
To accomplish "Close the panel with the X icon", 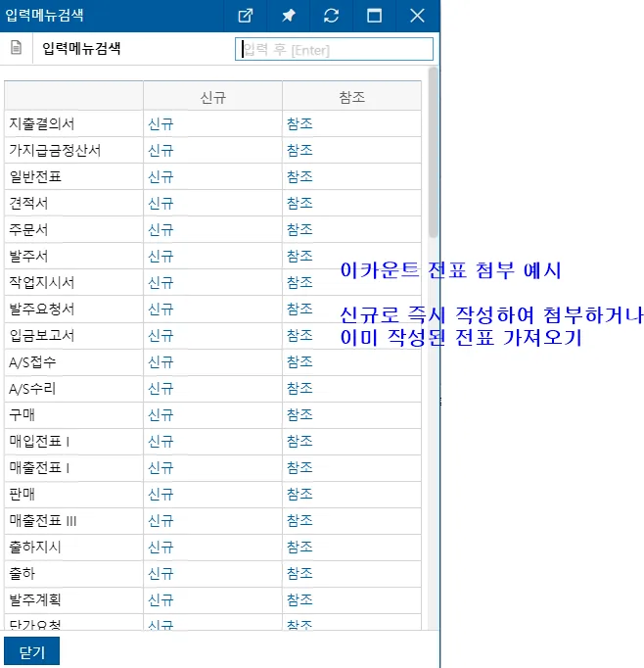I will coord(417,16).
